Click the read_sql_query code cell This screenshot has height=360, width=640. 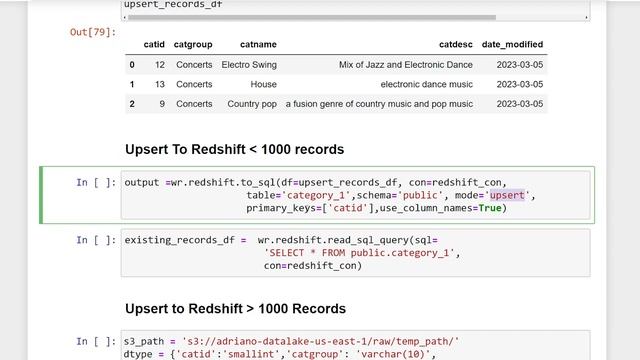point(356,253)
